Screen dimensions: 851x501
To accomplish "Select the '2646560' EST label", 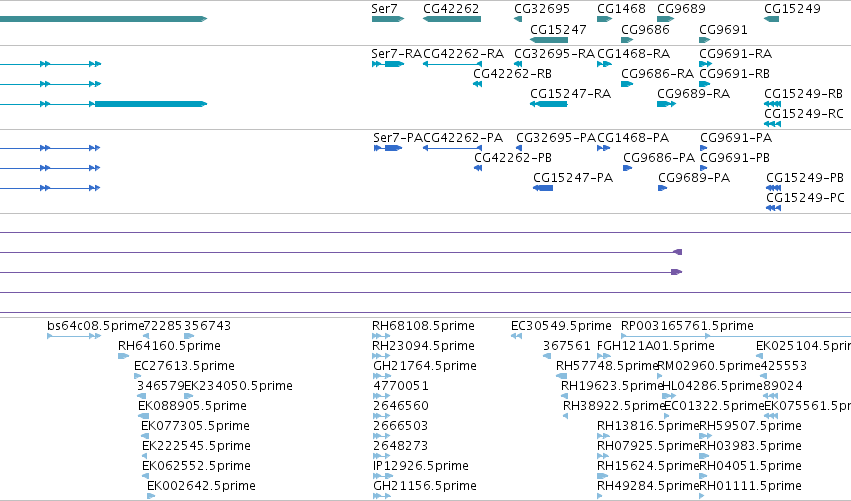I will [401, 406].
